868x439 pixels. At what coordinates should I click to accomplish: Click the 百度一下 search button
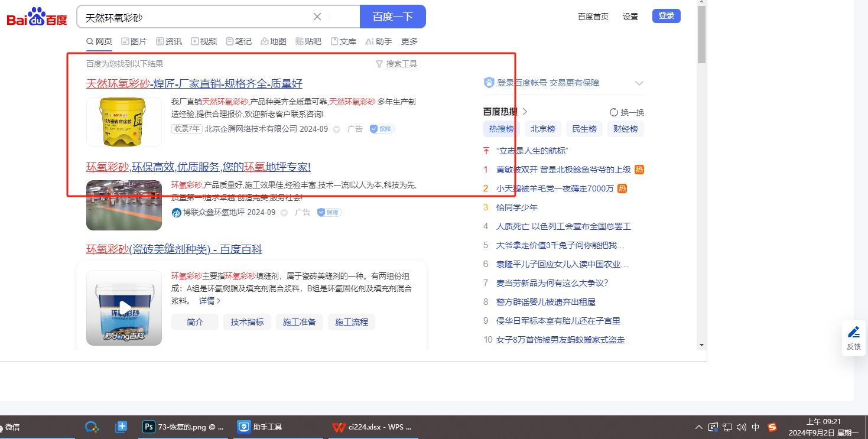(392, 17)
